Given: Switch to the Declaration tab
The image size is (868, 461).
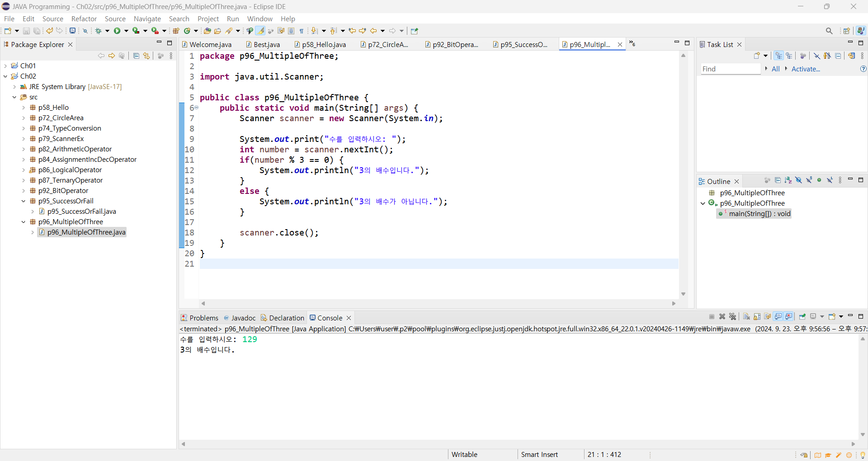Looking at the screenshot, I should click(283, 318).
